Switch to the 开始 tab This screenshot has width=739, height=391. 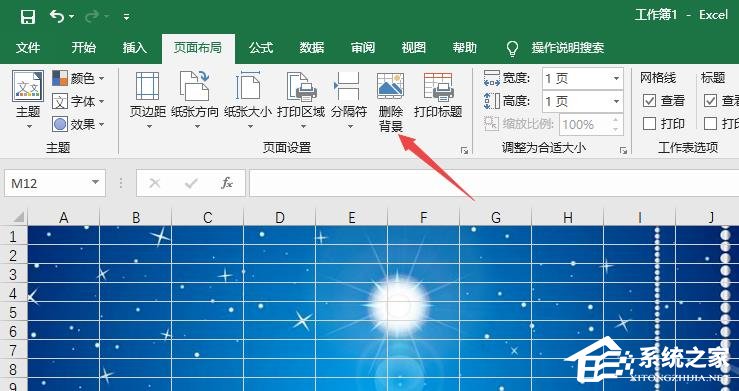(83, 48)
